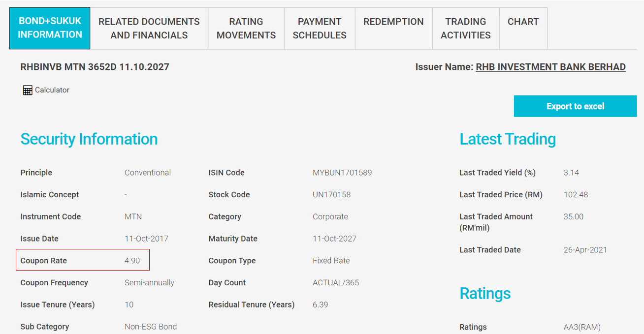Click the Maturity Date label
Viewport: 644px width, 334px height.
(233, 239)
